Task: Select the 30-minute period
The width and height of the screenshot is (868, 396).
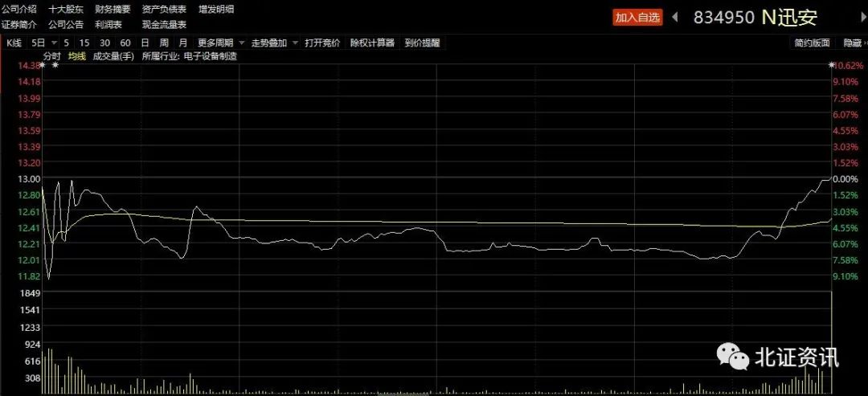Action: [104, 43]
